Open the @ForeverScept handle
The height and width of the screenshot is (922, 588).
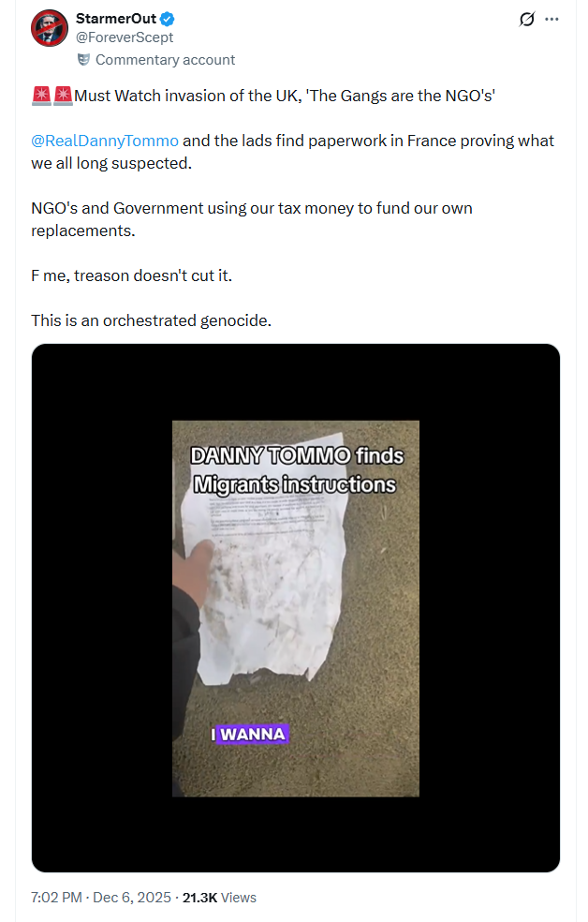coord(125,37)
